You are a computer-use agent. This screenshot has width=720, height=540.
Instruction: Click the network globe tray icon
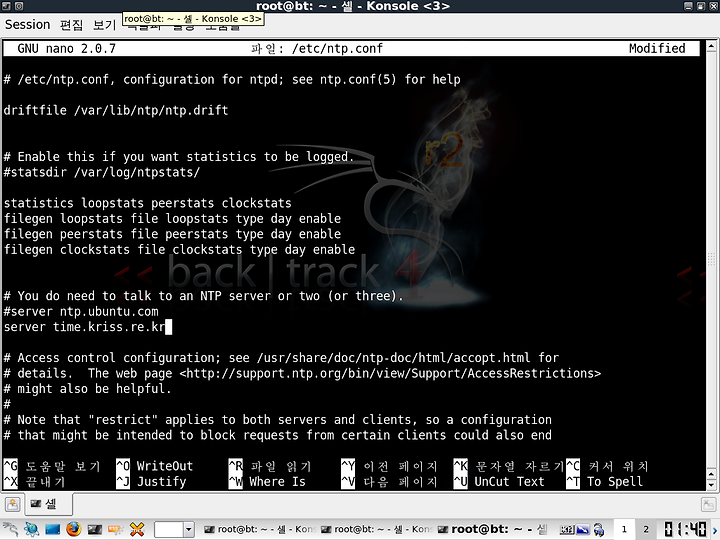coord(599,529)
